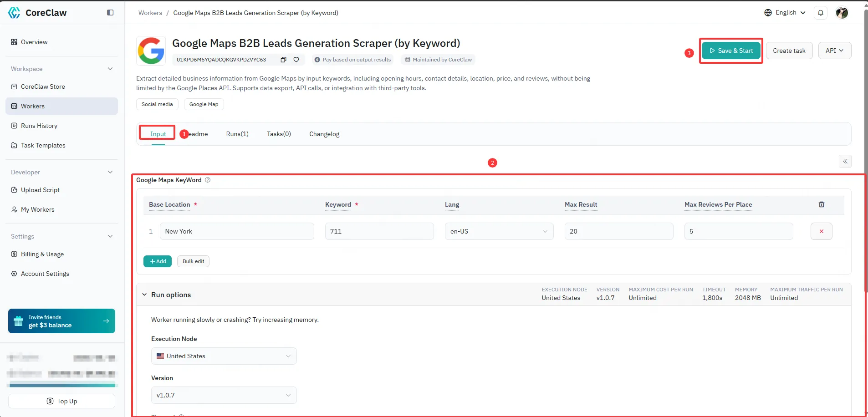
Task: Click the "2048 MB" memory value
Action: pos(748,298)
